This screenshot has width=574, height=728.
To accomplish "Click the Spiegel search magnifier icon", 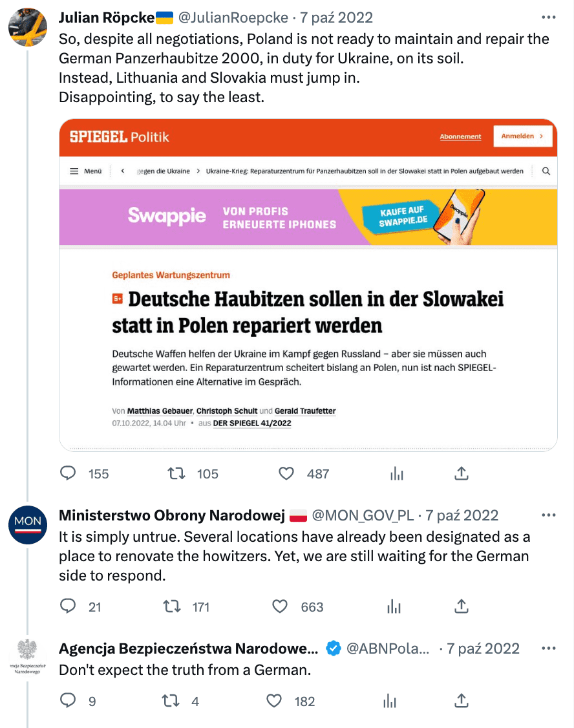I will tap(546, 171).
